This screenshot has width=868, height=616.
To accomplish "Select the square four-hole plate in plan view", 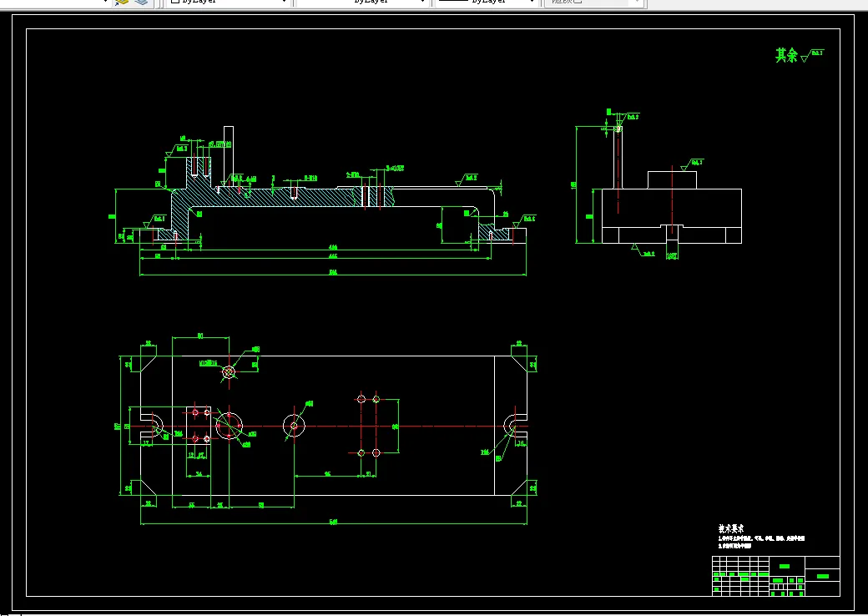I will point(198,426).
